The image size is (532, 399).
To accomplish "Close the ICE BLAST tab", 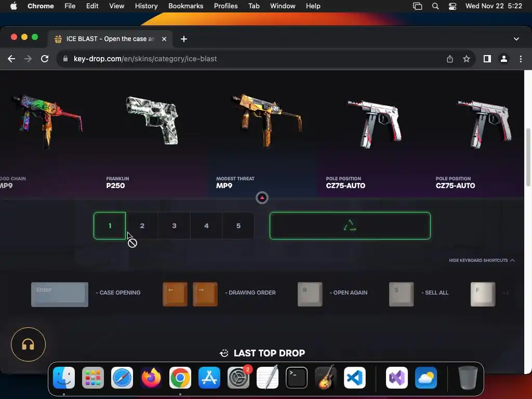I will [164, 39].
